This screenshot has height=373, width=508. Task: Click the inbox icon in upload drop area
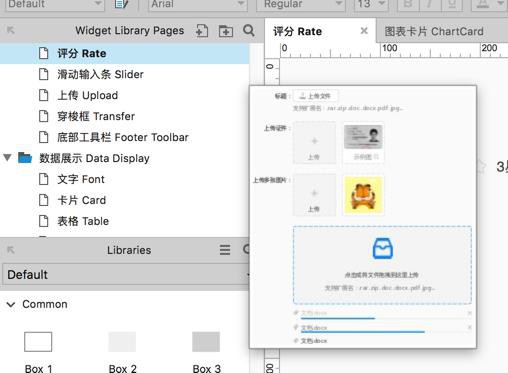[x=383, y=248]
